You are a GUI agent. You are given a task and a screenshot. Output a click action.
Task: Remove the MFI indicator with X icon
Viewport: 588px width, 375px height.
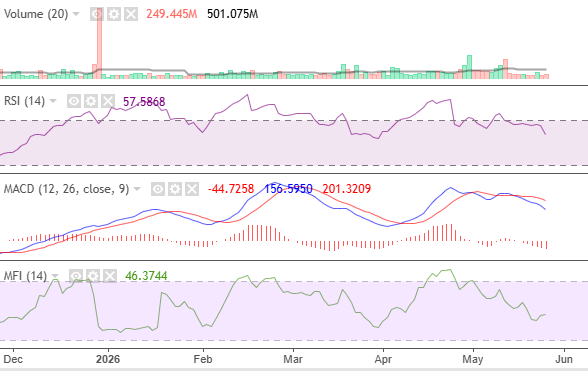[x=110, y=276]
